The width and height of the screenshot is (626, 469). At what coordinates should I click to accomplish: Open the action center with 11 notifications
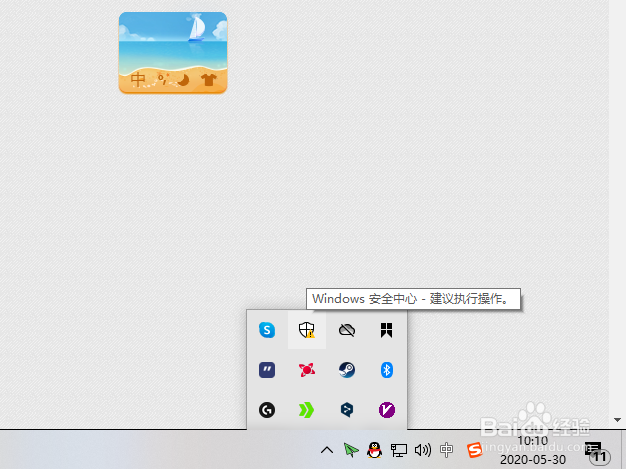[597, 452]
